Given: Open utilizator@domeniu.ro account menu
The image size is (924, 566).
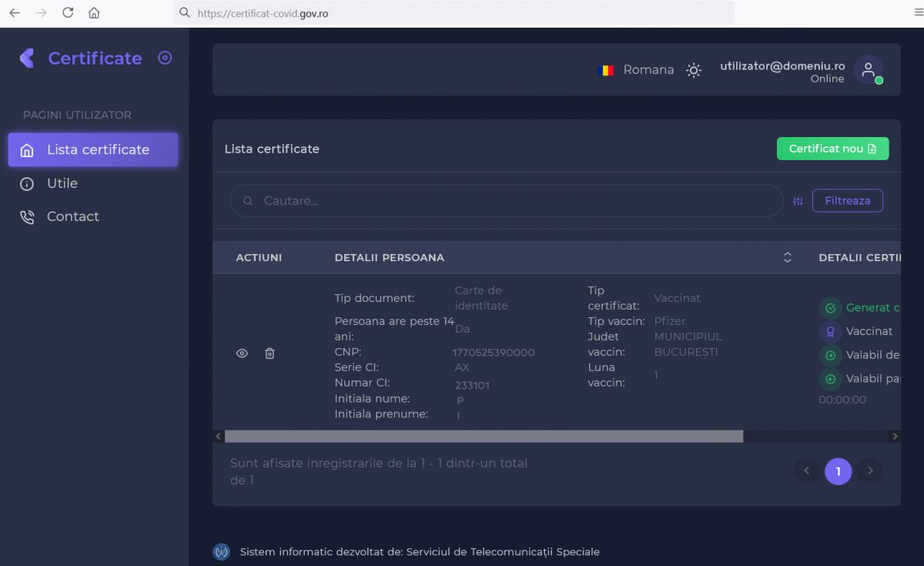Looking at the screenshot, I should 782,66.
